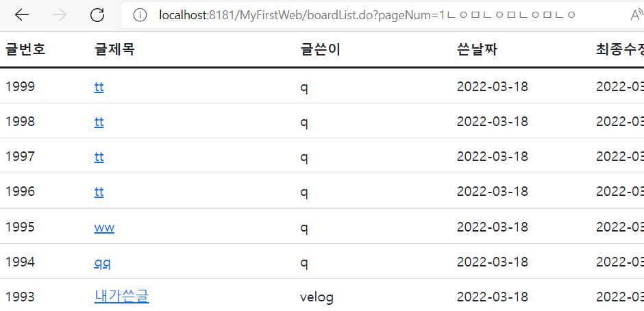
Task: Select the writer cell 'velog'
Action: click(317, 297)
